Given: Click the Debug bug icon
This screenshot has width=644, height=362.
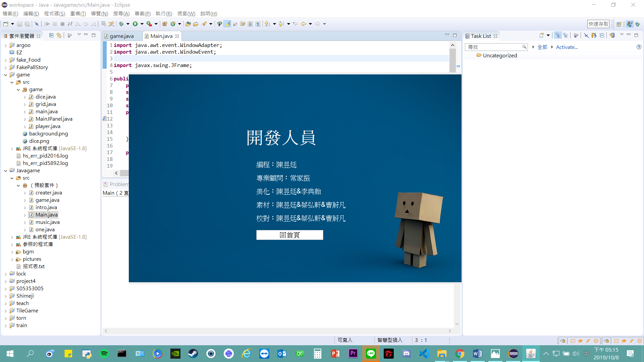Looking at the screenshot, I should tap(121, 24).
